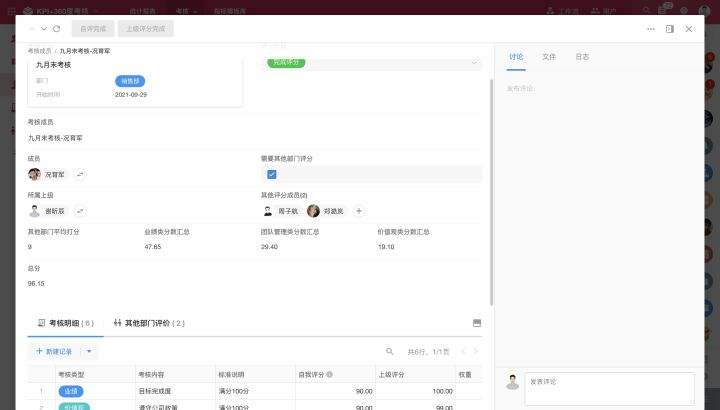Switch to the 讨论 tab
720x410 pixels.
click(x=516, y=57)
